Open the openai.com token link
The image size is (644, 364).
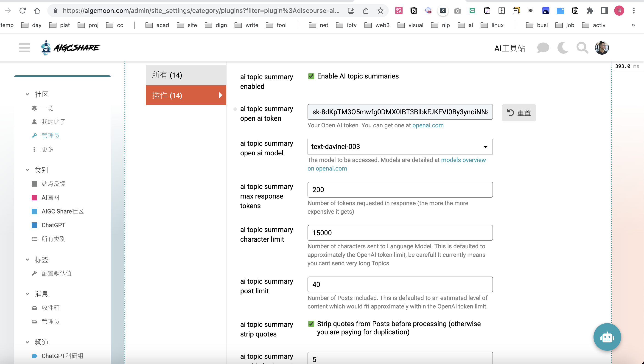coord(428,125)
